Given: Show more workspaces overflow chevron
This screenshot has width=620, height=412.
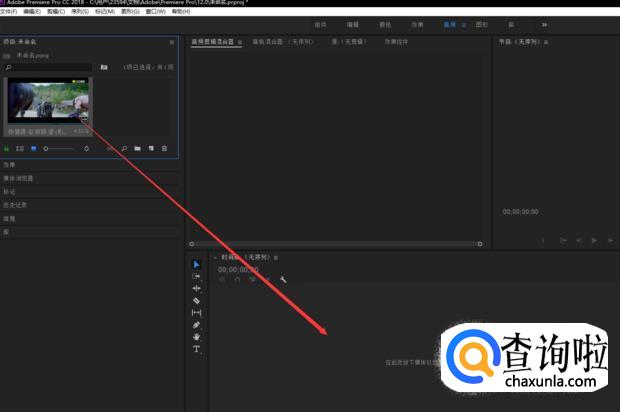Looking at the screenshot, I should [544, 25].
